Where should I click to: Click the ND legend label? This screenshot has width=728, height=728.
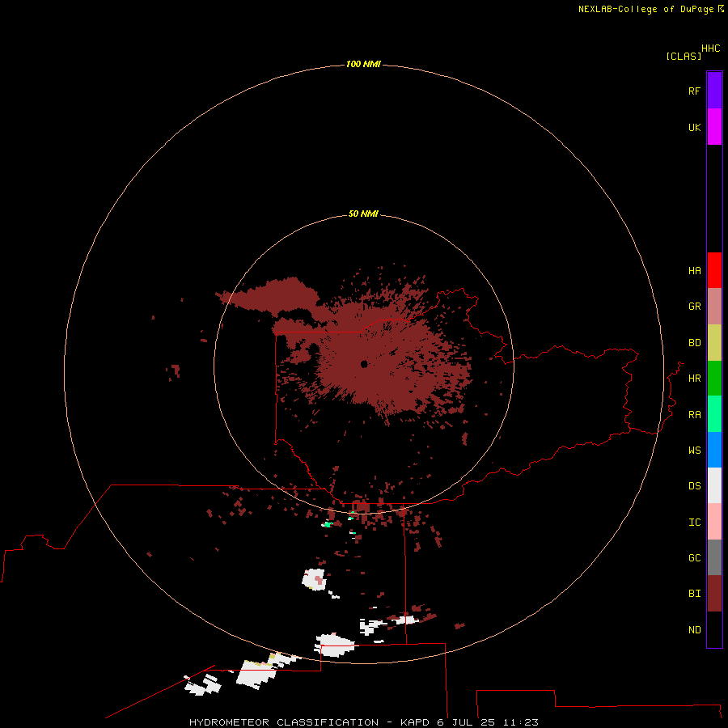click(x=694, y=630)
